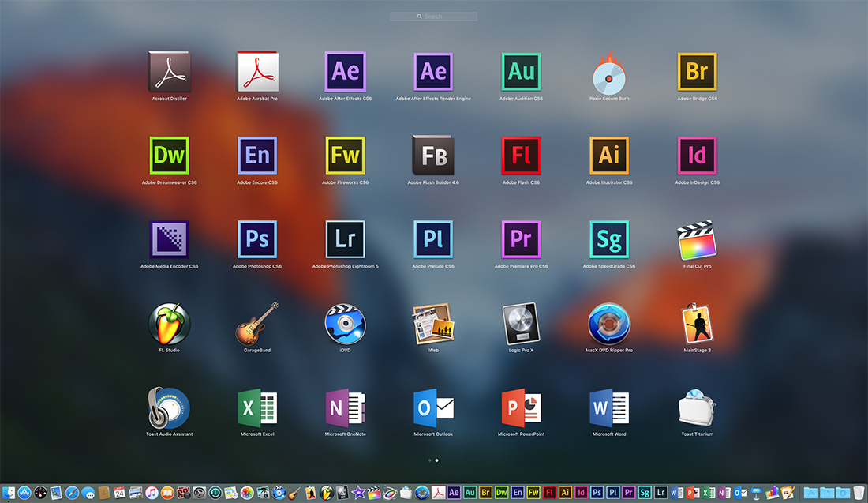868x503 pixels.
Task: Open the Trash in the Dock
Action: pyautogui.click(x=859, y=492)
